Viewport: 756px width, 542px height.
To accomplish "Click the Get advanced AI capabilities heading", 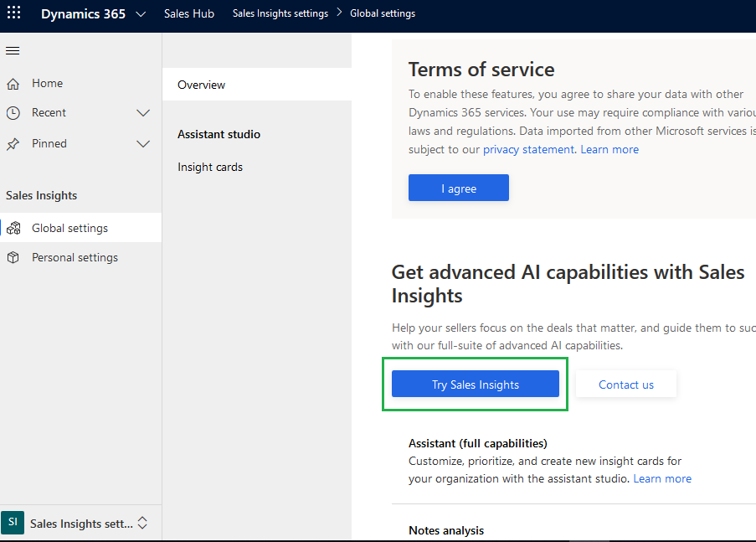I will (x=568, y=284).
